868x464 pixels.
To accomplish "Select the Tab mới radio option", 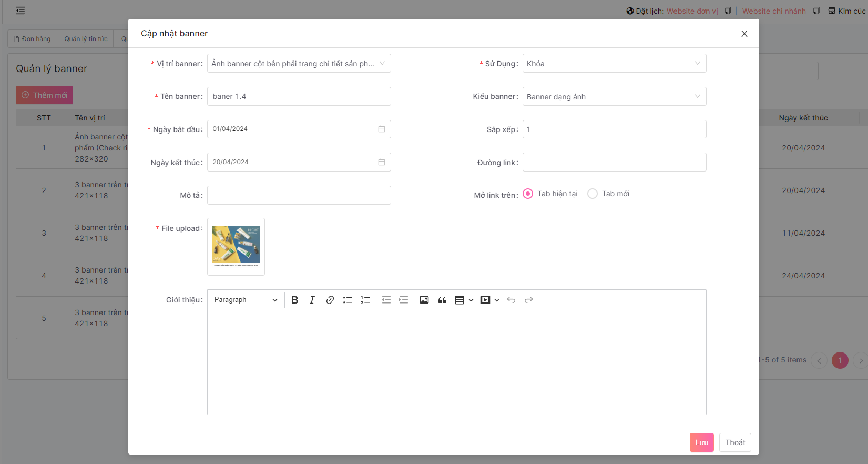I will (593, 194).
